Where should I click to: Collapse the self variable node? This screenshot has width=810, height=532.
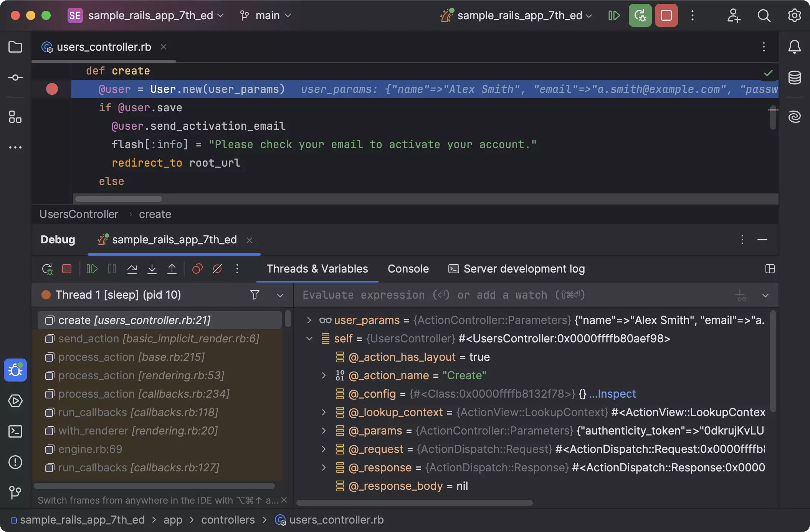click(309, 339)
